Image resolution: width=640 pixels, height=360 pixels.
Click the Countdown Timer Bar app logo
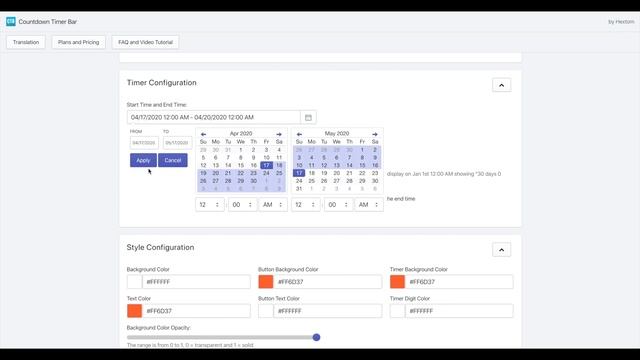coord(11,22)
